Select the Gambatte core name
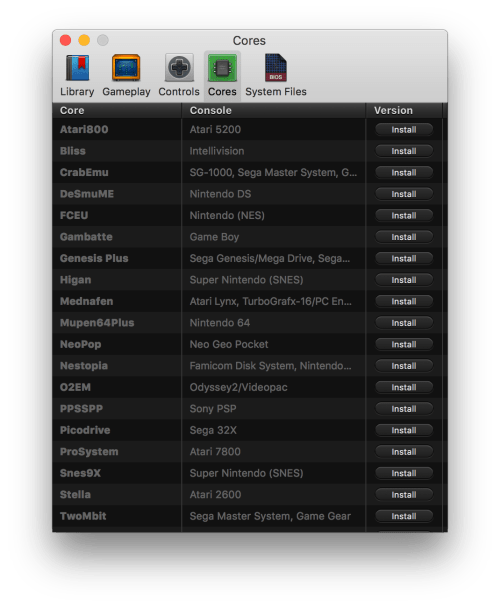The height and width of the screenshot is (607, 500). point(86,237)
